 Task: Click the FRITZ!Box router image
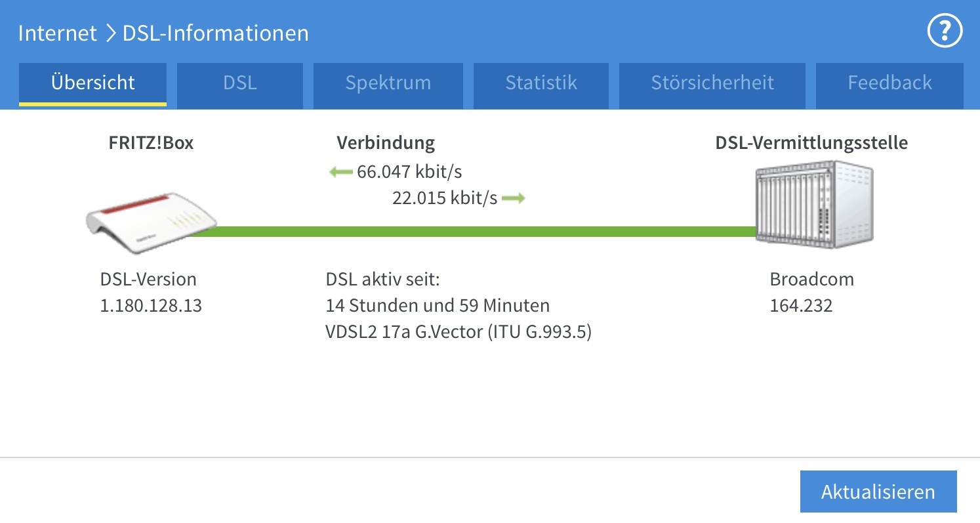point(152,222)
